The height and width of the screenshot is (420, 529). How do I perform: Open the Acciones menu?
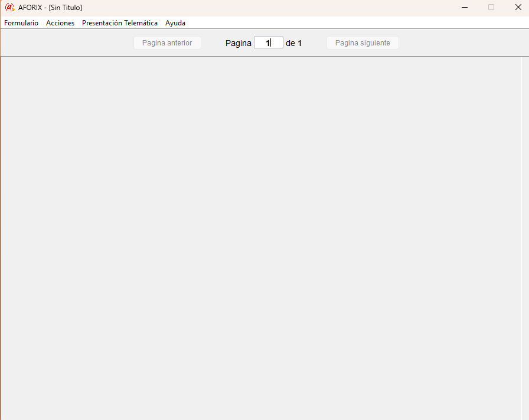pyautogui.click(x=60, y=23)
